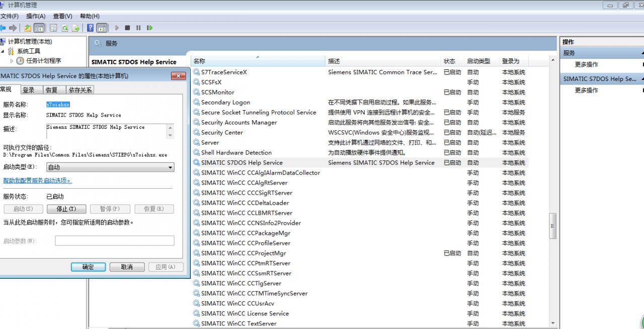The image size is (644, 329).
Task: Open the 帮助(H) menu
Action: coord(90,16)
